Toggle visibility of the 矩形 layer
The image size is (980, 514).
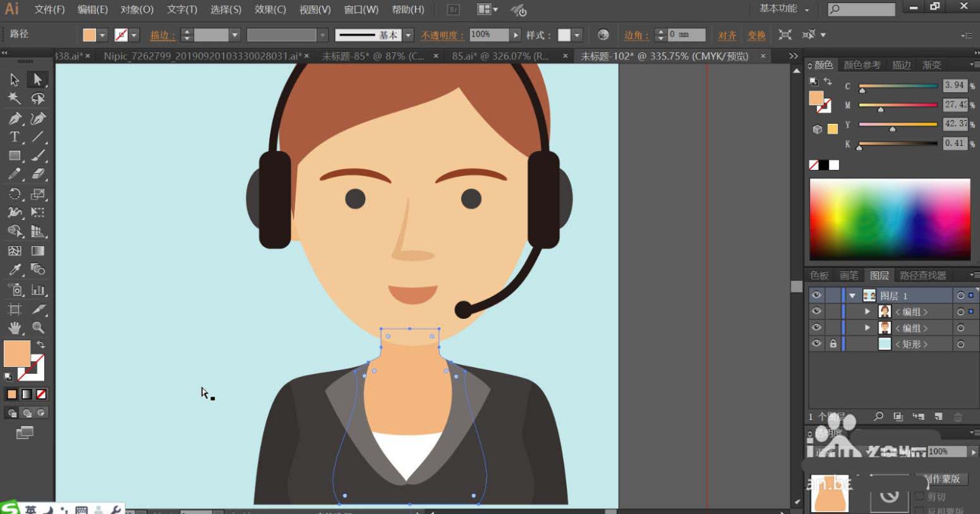pos(816,344)
